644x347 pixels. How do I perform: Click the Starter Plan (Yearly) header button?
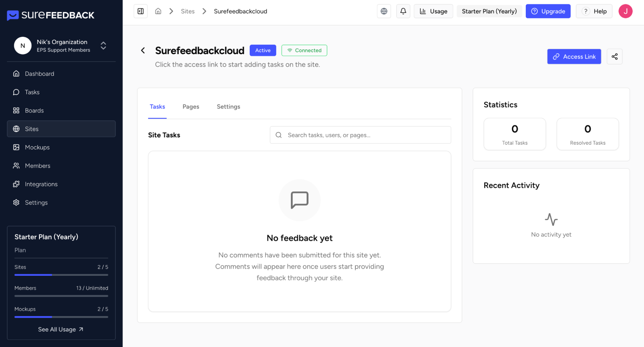click(x=489, y=11)
